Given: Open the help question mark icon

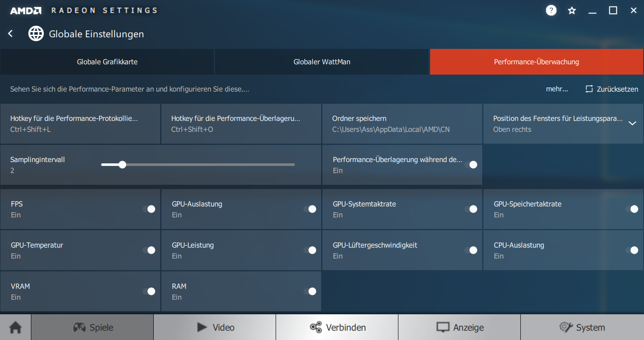Looking at the screenshot, I should coord(551,10).
